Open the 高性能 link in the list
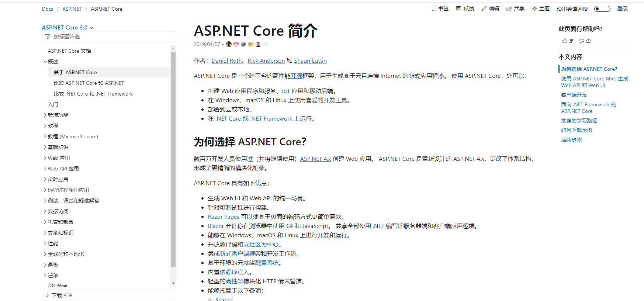 click(234, 281)
